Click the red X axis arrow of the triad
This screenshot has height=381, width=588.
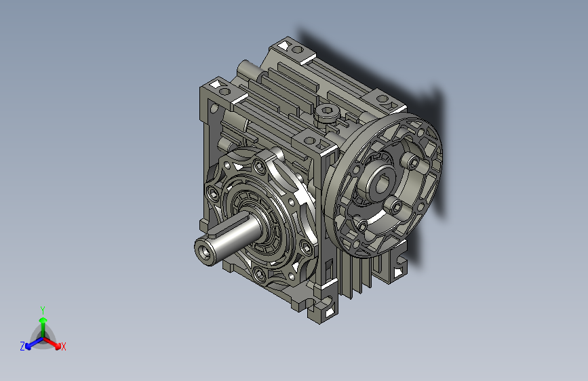point(53,343)
